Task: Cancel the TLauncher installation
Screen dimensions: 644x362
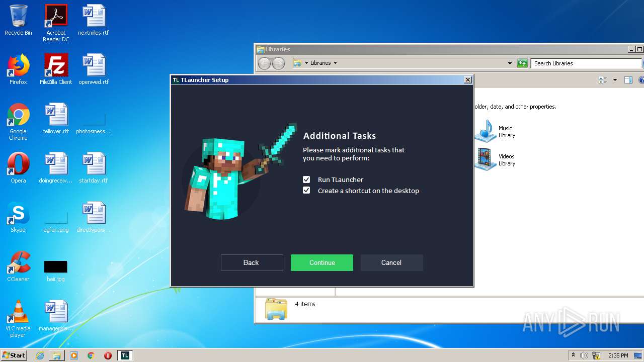Action: (391, 262)
